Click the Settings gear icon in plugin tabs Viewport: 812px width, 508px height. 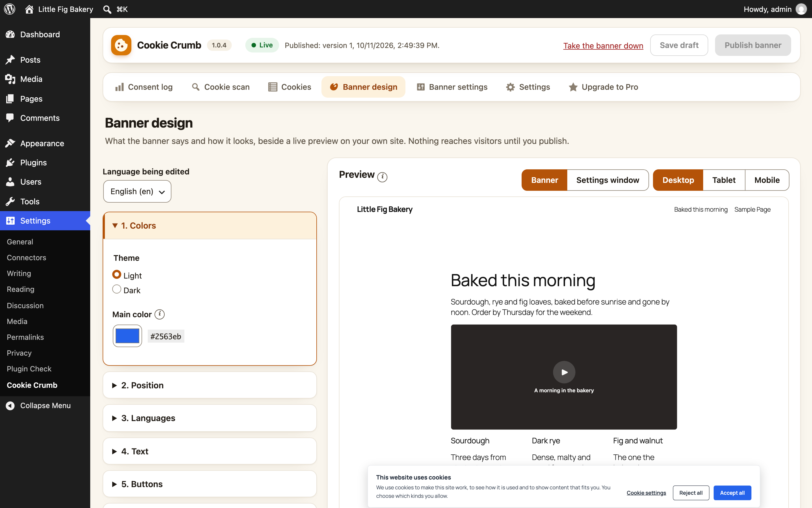[510, 87]
